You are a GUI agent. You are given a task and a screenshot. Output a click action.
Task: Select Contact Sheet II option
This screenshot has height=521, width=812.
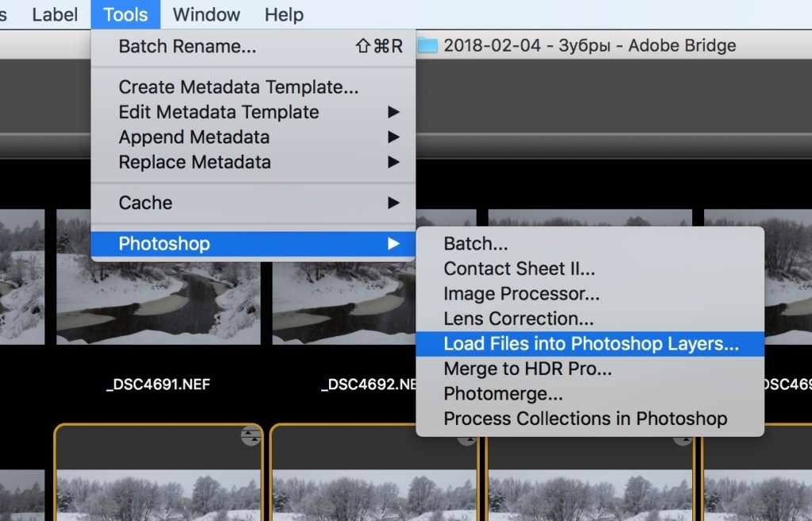click(x=519, y=269)
